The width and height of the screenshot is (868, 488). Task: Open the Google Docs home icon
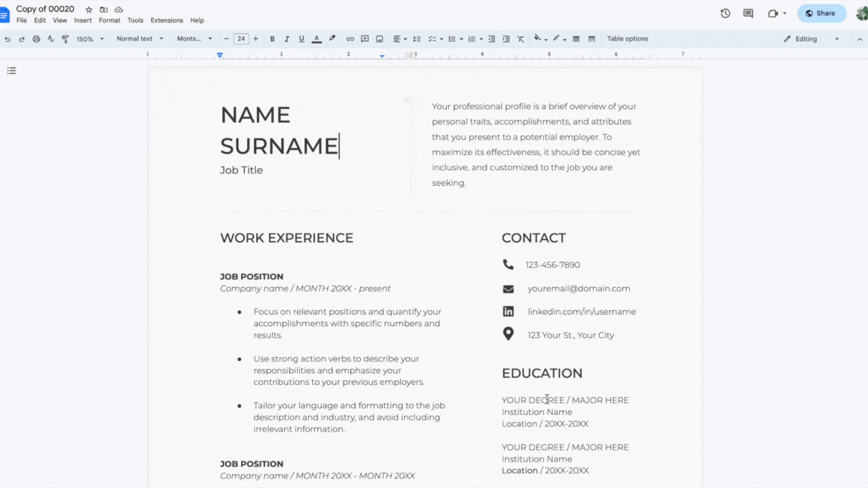pyautogui.click(x=5, y=15)
